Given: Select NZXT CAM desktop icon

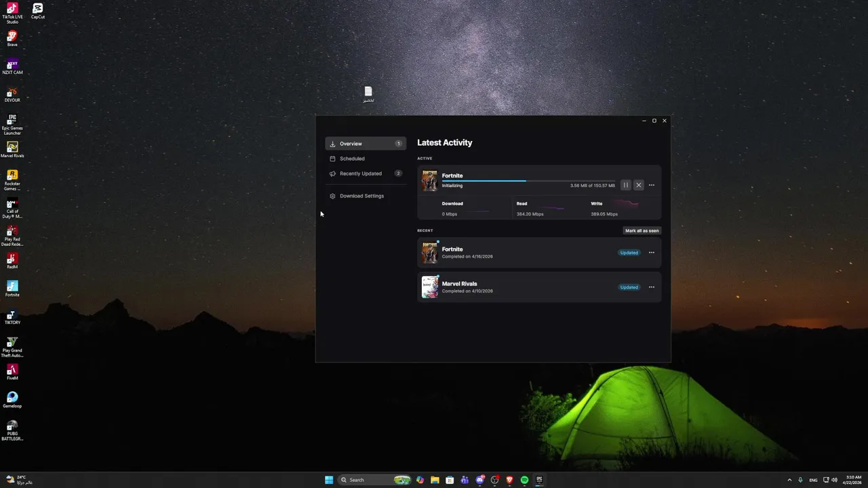Looking at the screenshot, I should click(x=12, y=66).
